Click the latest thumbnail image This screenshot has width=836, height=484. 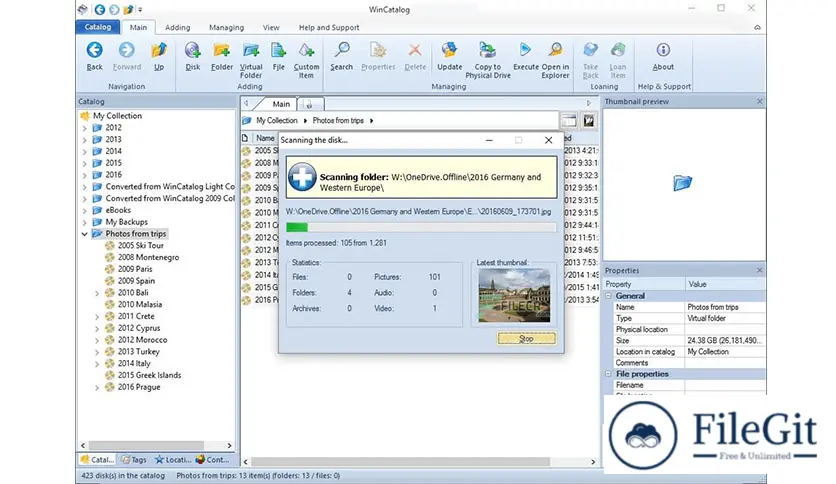click(x=514, y=295)
